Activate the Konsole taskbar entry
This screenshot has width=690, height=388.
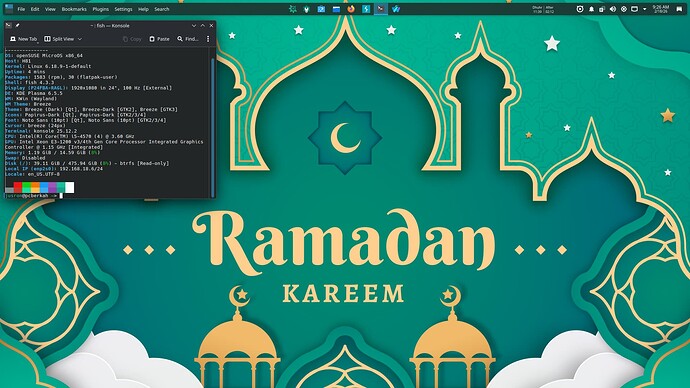(x=381, y=9)
